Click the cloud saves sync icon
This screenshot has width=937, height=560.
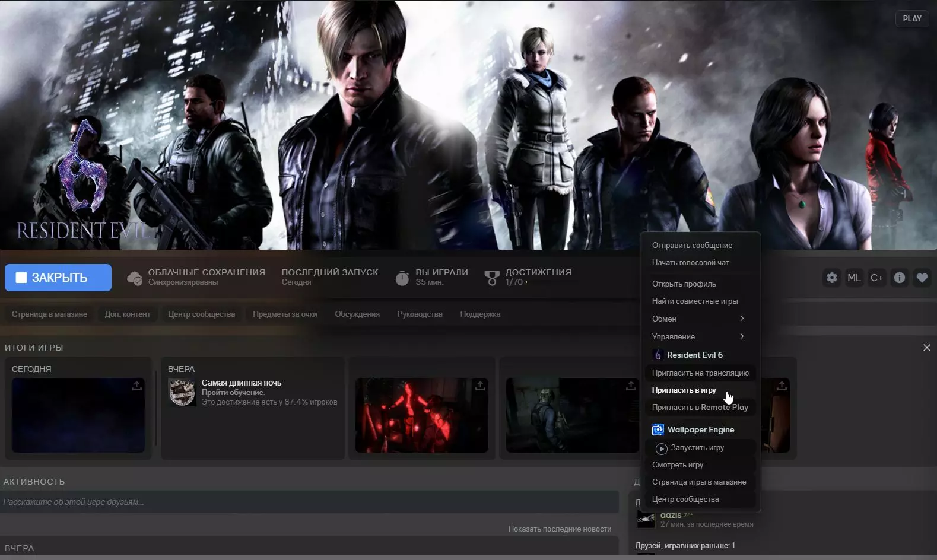coord(135,278)
